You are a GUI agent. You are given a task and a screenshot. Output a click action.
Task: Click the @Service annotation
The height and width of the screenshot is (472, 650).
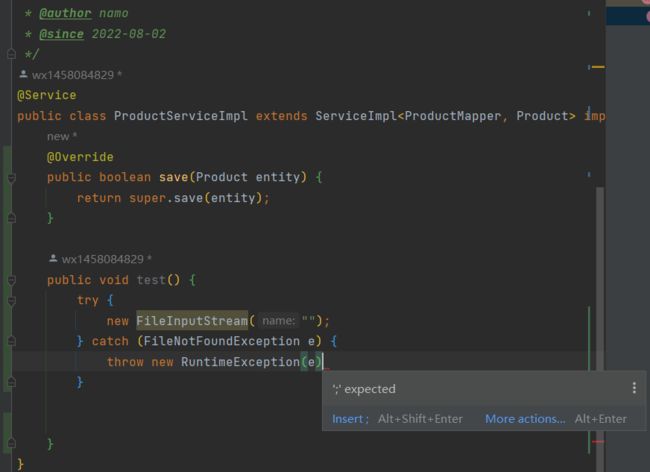(x=46, y=95)
